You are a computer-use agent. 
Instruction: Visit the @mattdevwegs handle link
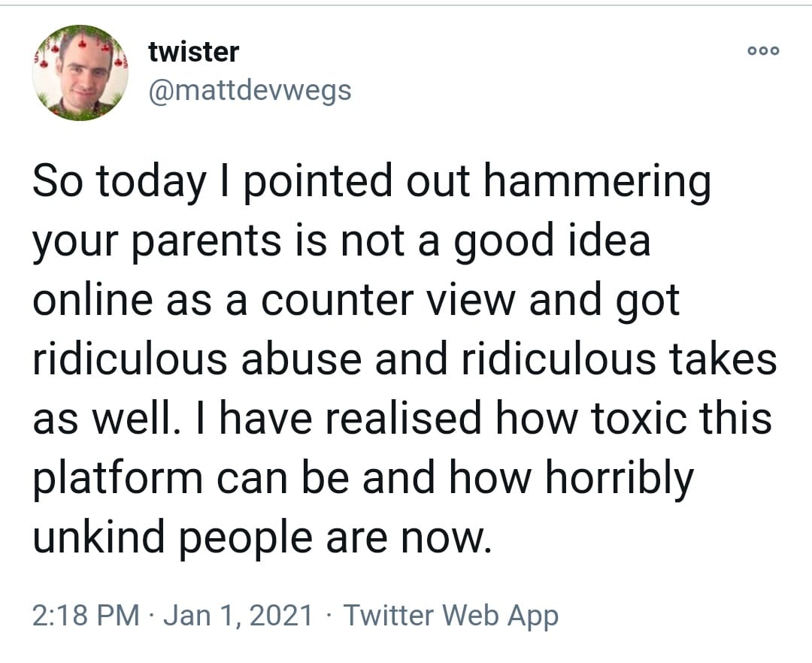[x=250, y=90]
